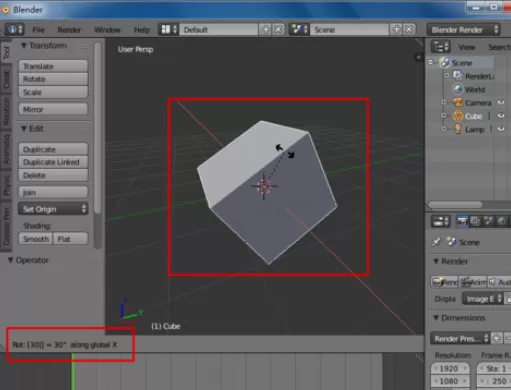Click the Translate button
Viewport: 511px width, 390px height.
click(x=53, y=66)
